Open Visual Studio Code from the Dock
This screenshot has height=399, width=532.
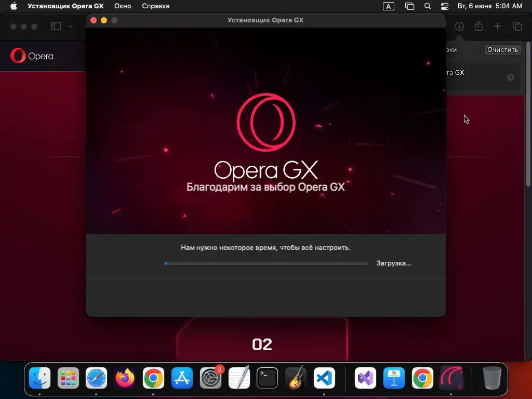(x=324, y=378)
